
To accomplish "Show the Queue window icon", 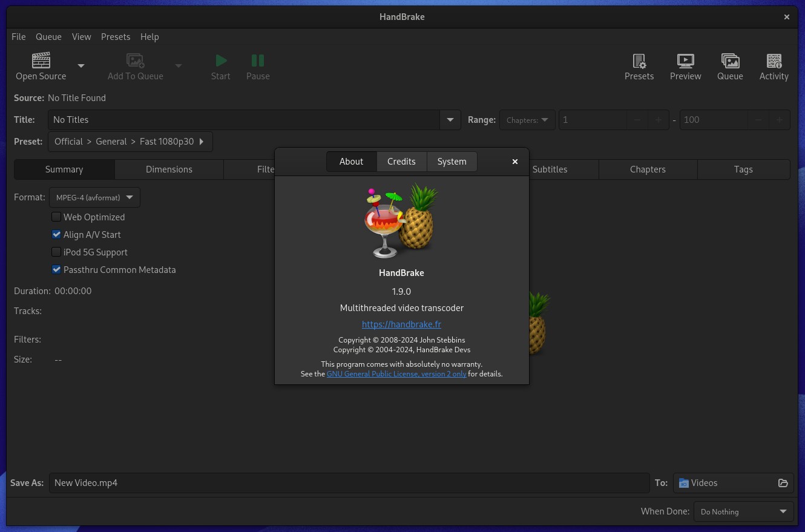I will 730,61.
